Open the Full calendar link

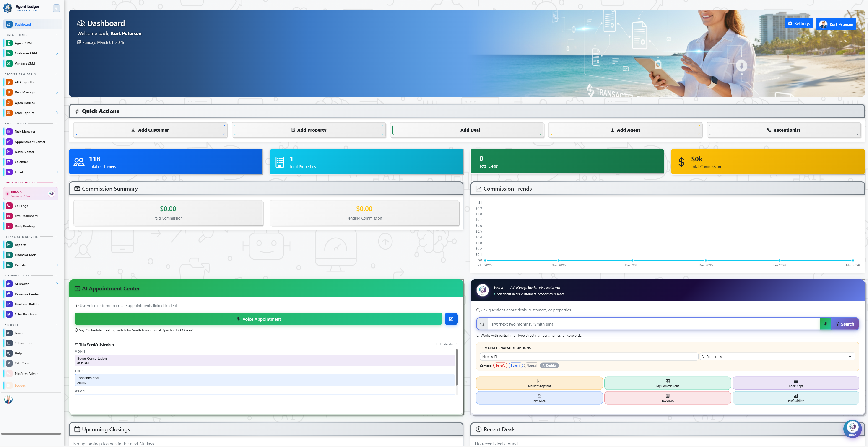(x=447, y=344)
